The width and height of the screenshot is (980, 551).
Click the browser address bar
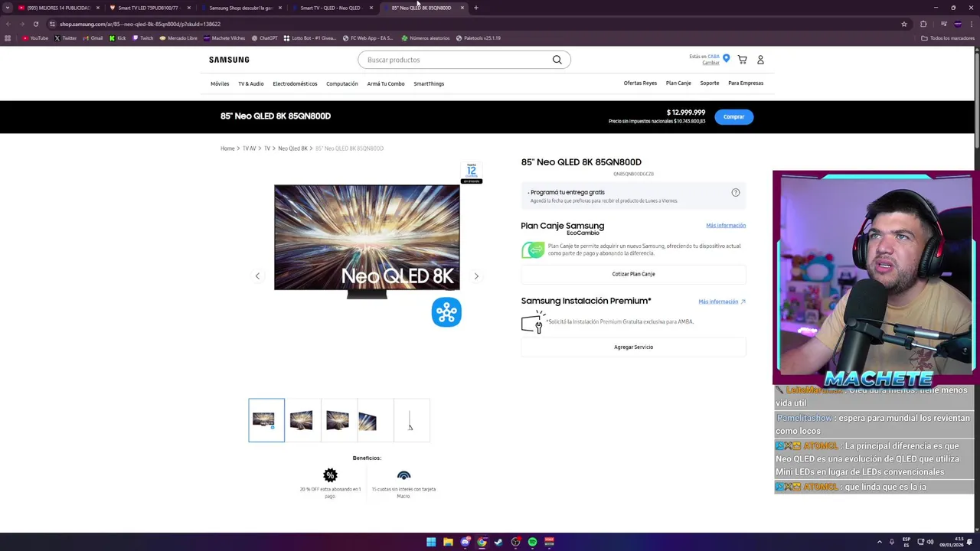pos(475,24)
